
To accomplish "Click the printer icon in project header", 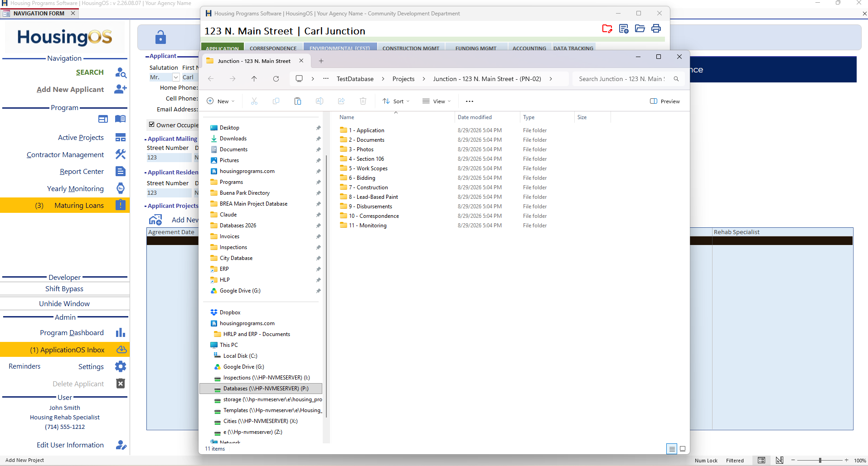I will click(x=656, y=29).
